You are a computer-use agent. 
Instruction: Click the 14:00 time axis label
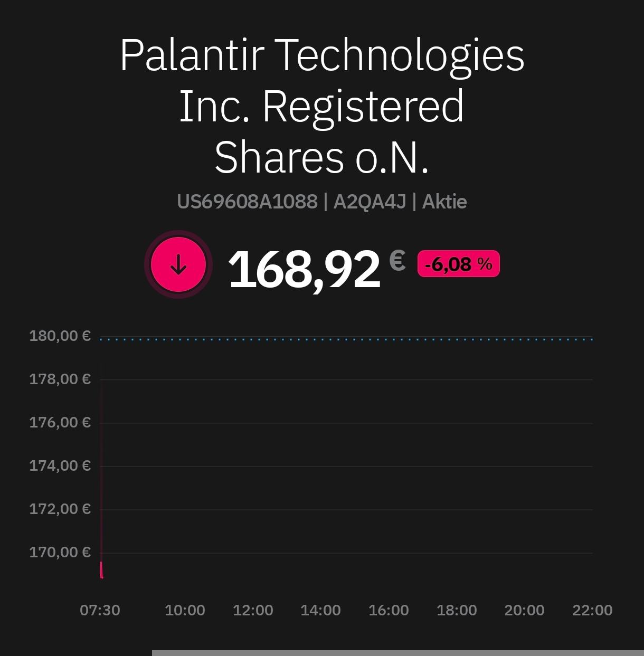(x=320, y=611)
